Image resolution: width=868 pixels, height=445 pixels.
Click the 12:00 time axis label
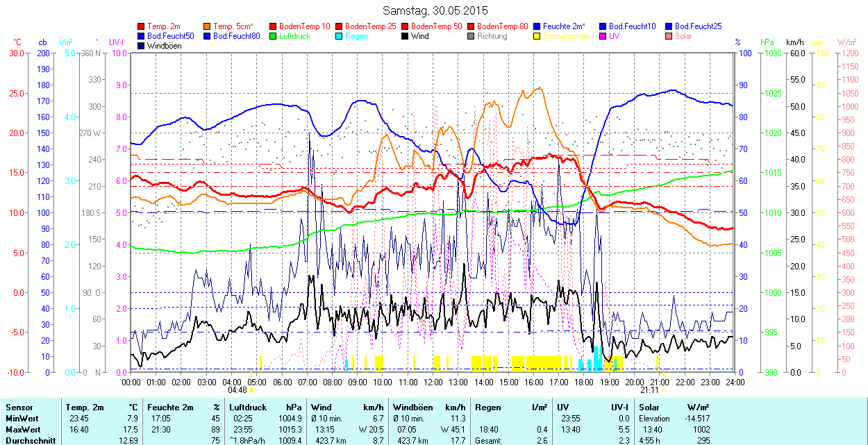click(433, 382)
